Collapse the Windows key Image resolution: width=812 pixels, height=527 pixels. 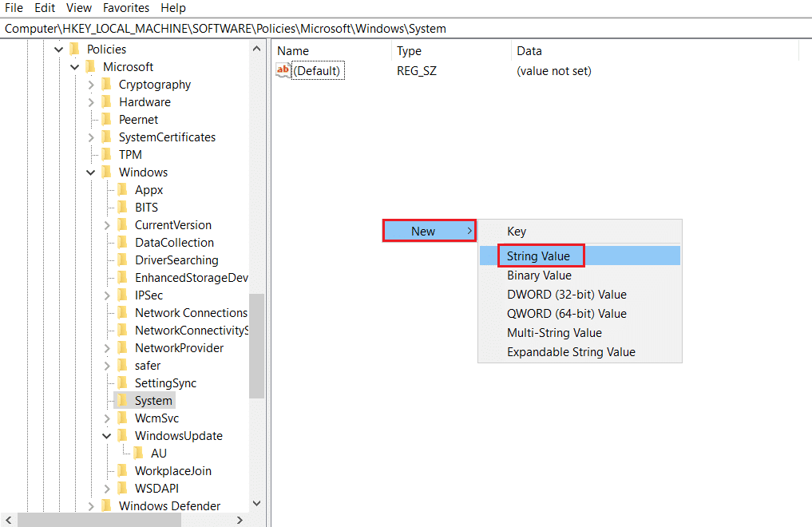[91, 172]
